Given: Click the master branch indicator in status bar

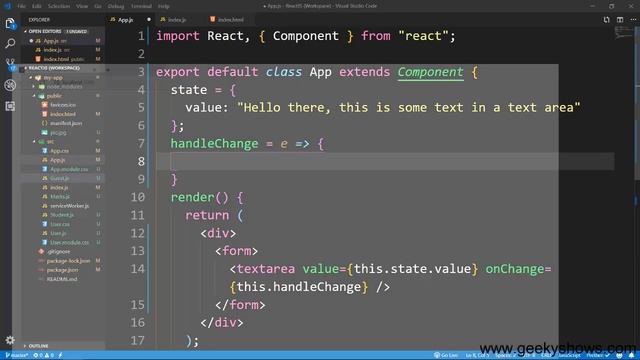Looking at the screenshot, I should pos(17,356).
